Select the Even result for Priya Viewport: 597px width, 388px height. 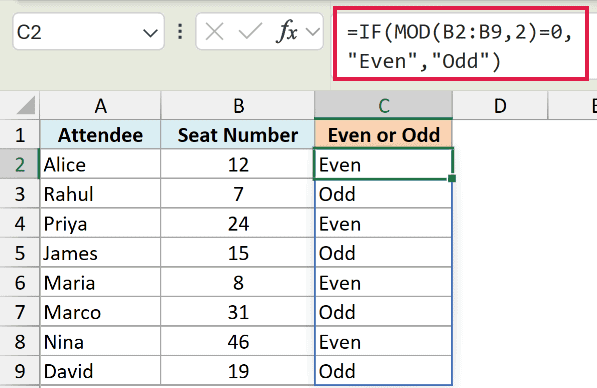point(383,224)
